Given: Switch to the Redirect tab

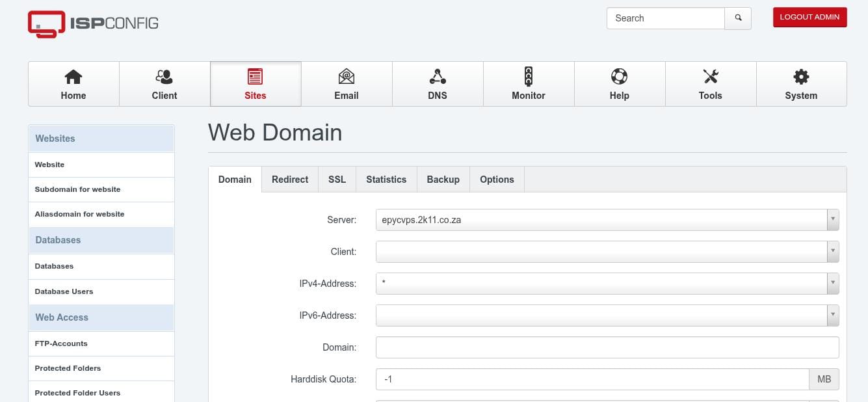Looking at the screenshot, I should [x=290, y=180].
